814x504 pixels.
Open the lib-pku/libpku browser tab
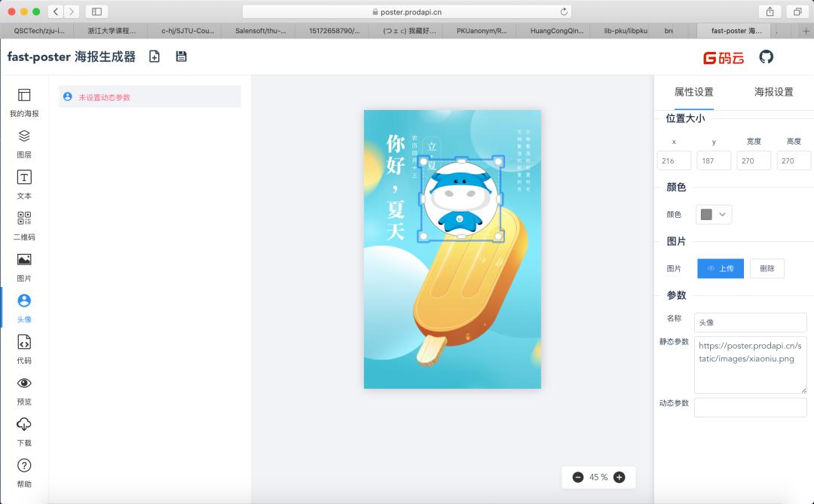coord(626,31)
